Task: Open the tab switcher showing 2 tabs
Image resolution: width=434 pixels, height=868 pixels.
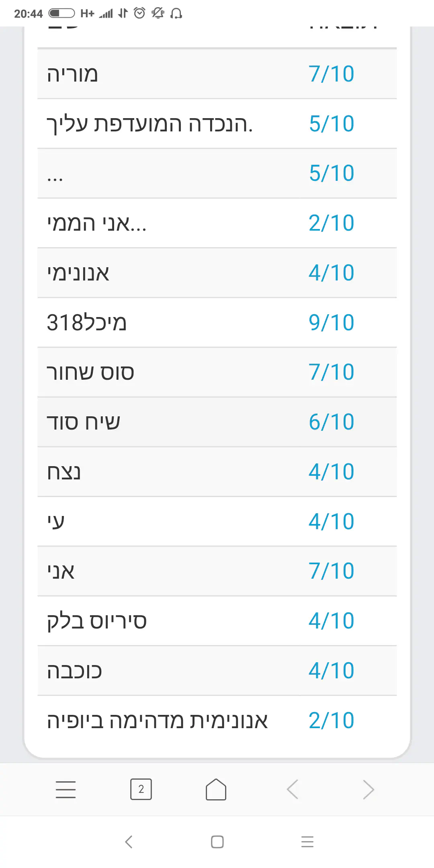Action: pos(141,789)
